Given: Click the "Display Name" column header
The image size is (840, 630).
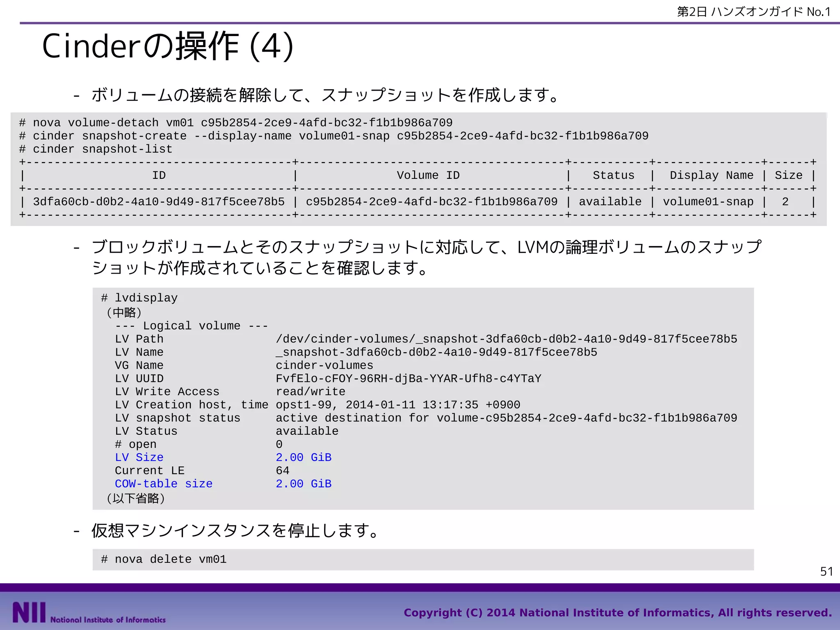Looking at the screenshot, I should coord(712,175).
